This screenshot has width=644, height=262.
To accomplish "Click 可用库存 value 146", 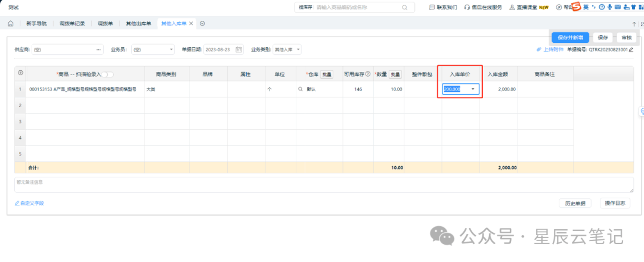I will [x=358, y=89].
